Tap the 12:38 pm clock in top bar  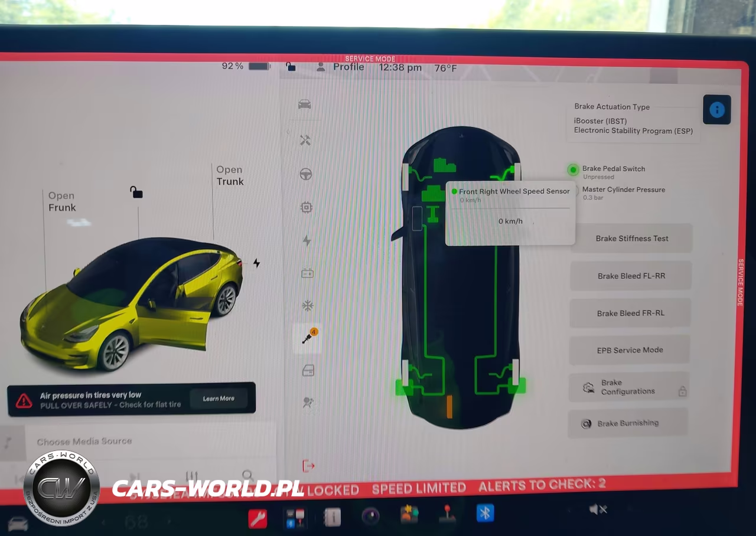pos(400,67)
